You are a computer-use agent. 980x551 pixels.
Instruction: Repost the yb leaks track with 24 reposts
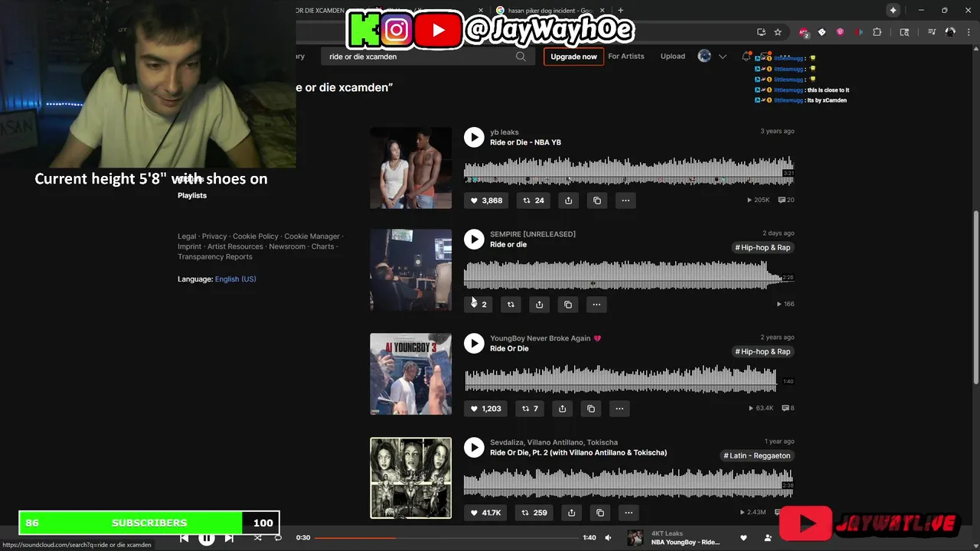pyautogui.click(x=533, y=201)
